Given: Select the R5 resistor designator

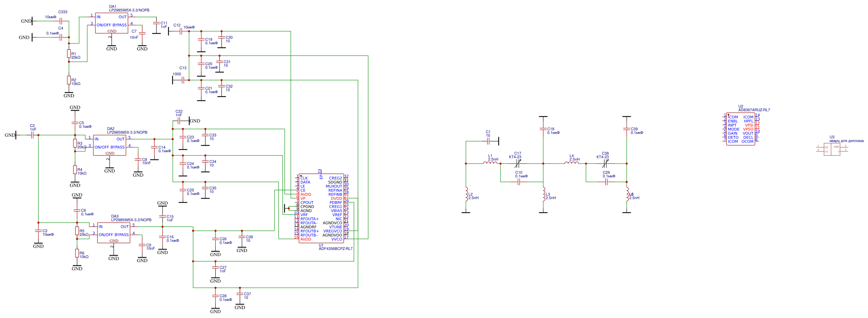Looking at the screenshot, I should (x=82, y=231).
